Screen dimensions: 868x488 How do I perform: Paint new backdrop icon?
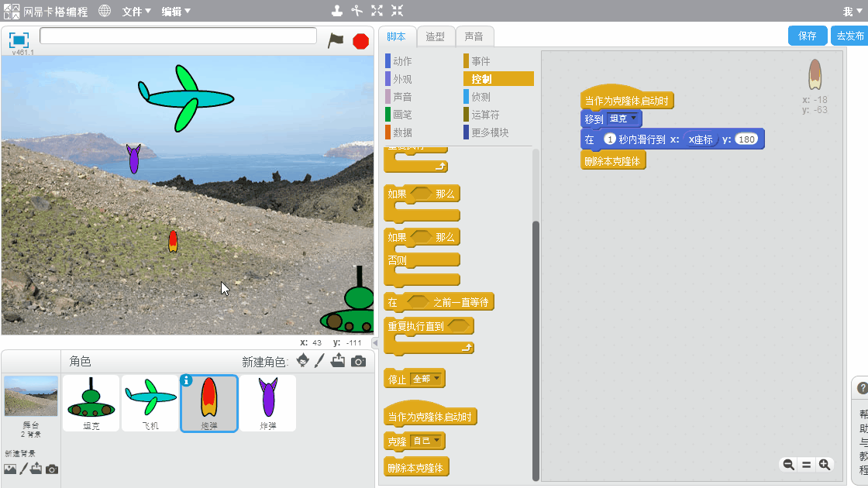coord(23,469)
